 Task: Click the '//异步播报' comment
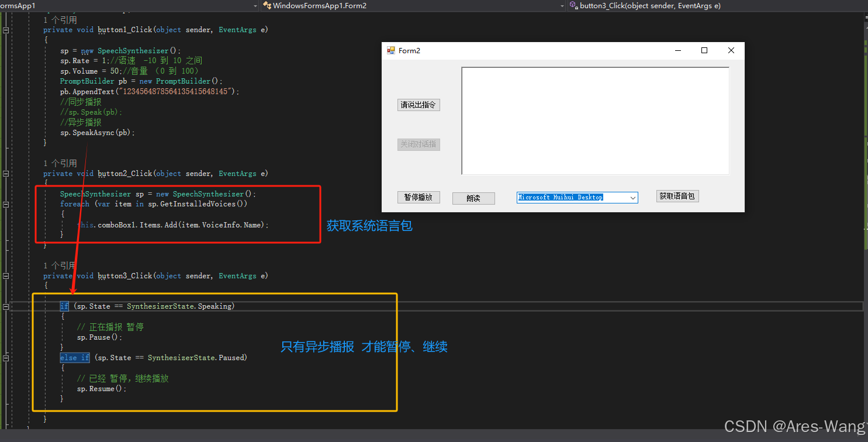pos(81,122)
